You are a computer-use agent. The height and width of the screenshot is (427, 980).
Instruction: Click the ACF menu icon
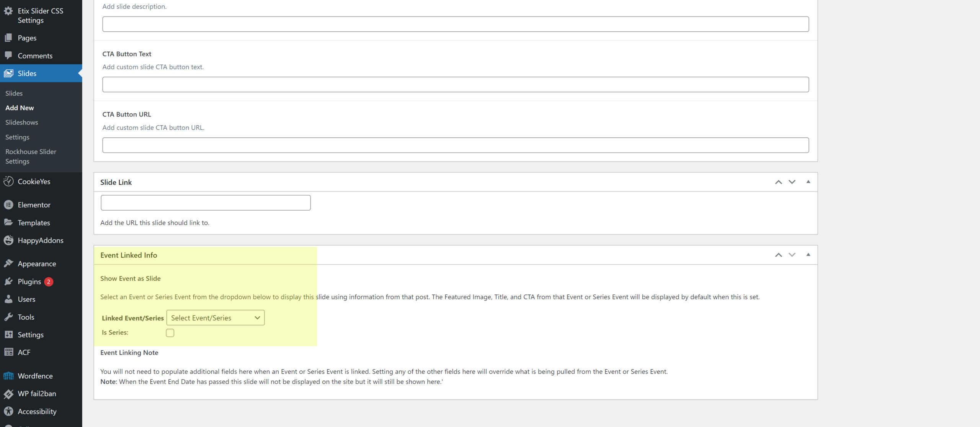(8, 352)
